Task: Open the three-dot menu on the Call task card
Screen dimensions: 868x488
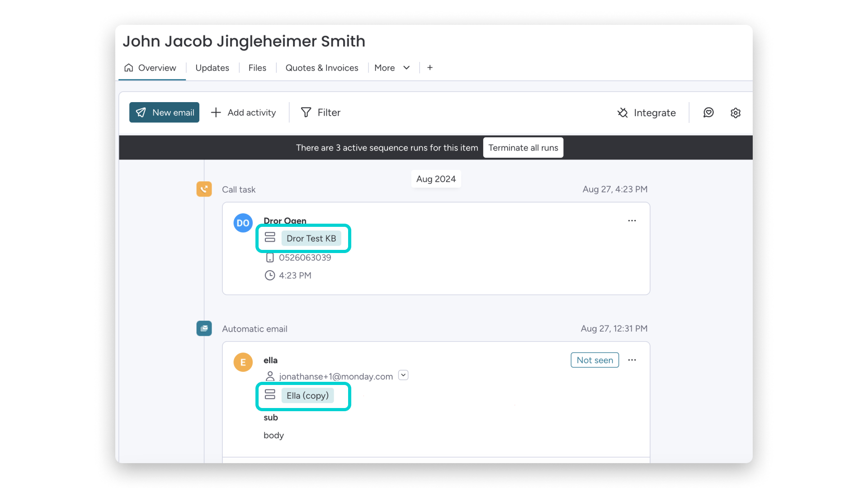Action: (x=632, y=221)
